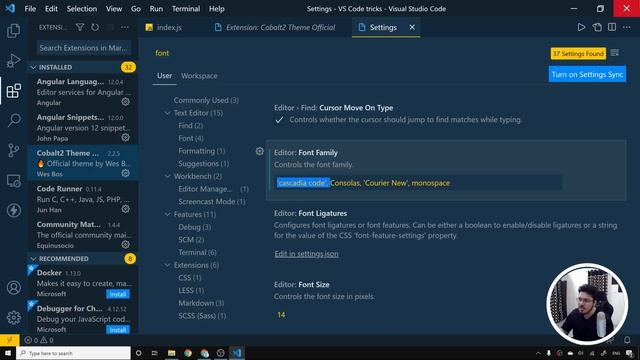The height and width of the screenshot is (360, 640).
Task: Collapse Workbench settings group
Action: coord(167,176)
